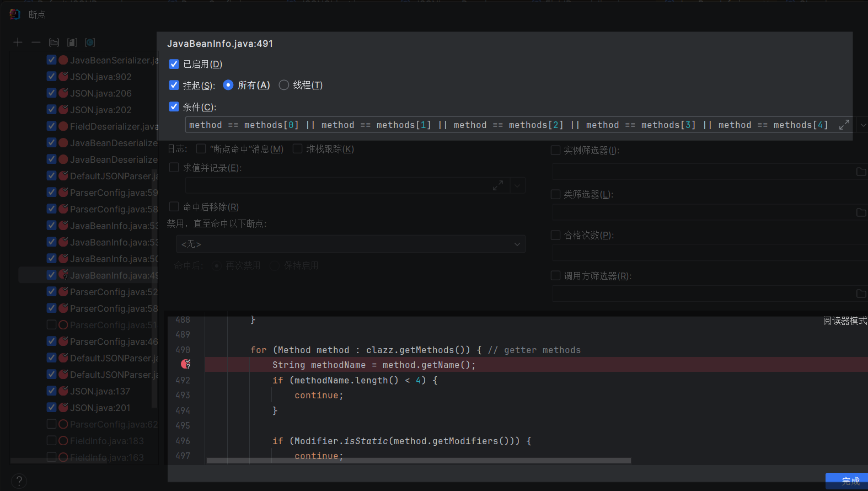Enable the 堆栈跟踪(K) checkbox
868x491 pixels.
tap(297, 148)
